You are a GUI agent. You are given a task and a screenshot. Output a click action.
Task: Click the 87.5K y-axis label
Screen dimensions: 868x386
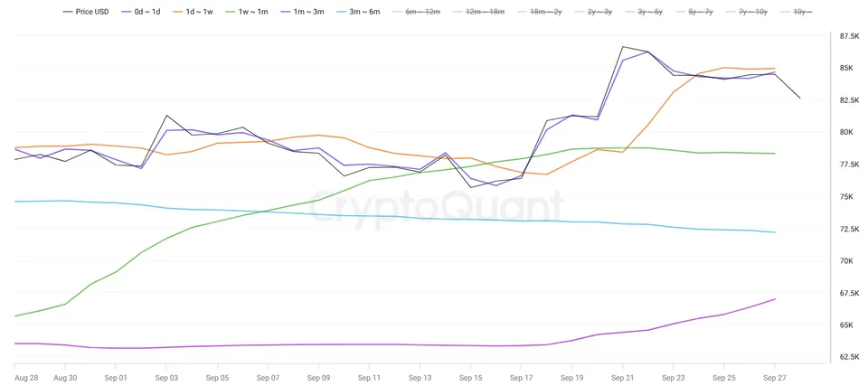[849, 36]
